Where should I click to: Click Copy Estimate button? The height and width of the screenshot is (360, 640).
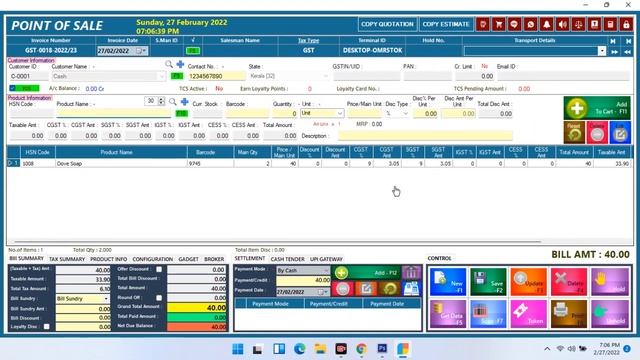(x=446, y=24)
